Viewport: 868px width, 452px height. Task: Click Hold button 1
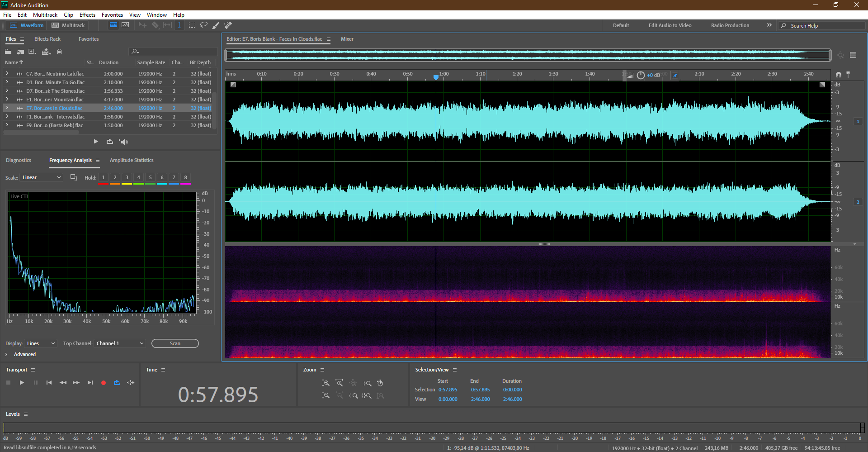click(x=104, y=177)
